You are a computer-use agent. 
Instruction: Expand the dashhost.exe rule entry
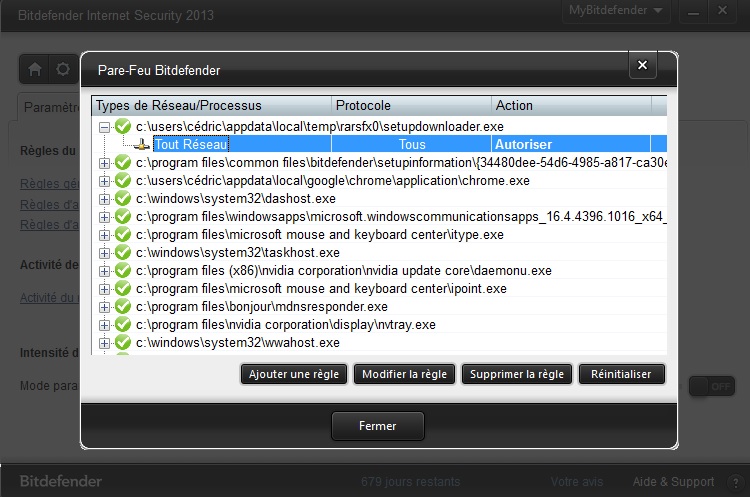tap(104, 199)
